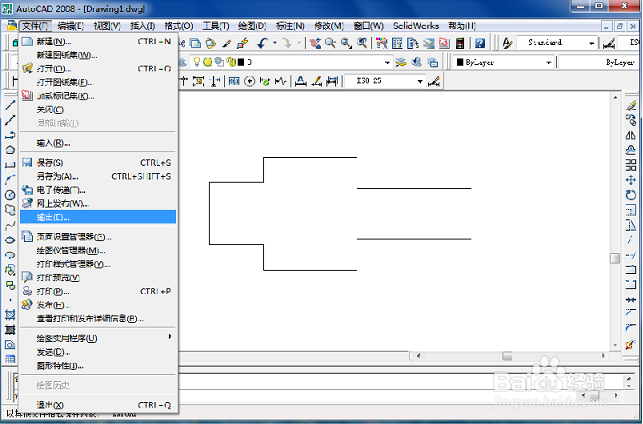Click the Dimension Style icon beside dropdown
Viewport: 643px width, 424px height.
tap(434, 81)
